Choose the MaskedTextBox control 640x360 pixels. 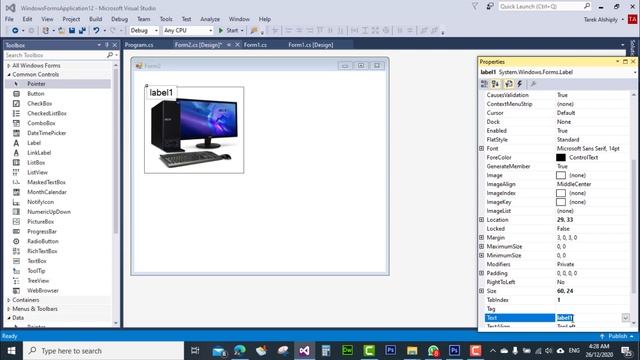[57, 182]
